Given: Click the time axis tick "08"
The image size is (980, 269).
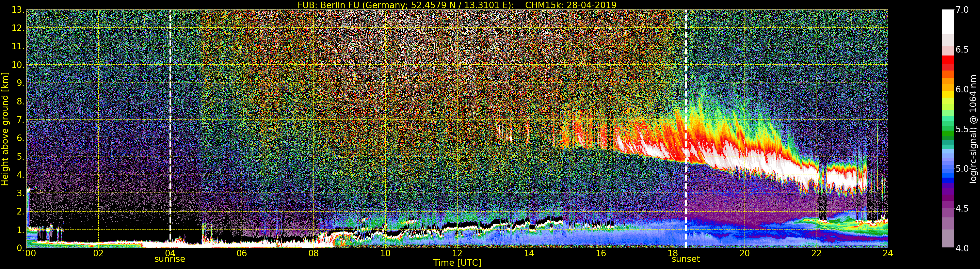Looking at the screenshot, I should pos(313,253).
